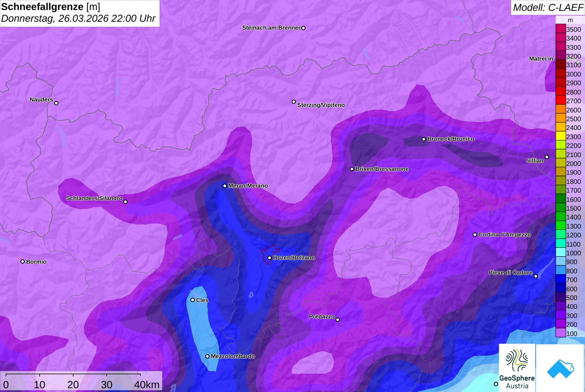Click the 100 m violet legend swatch
Image resolution: width=585 pixels, height=392 pixels.
[x=560, y=333]
